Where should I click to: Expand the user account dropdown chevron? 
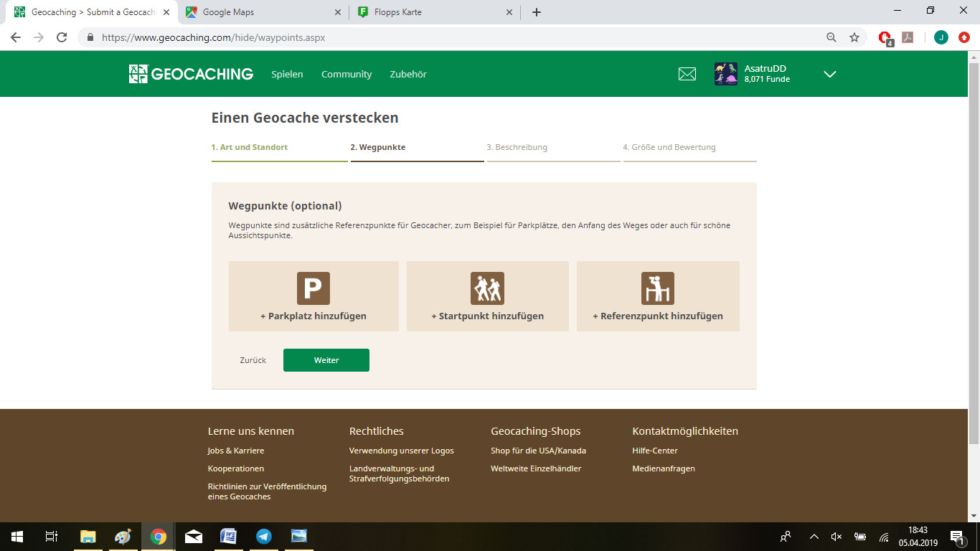[x=830, y=74]
